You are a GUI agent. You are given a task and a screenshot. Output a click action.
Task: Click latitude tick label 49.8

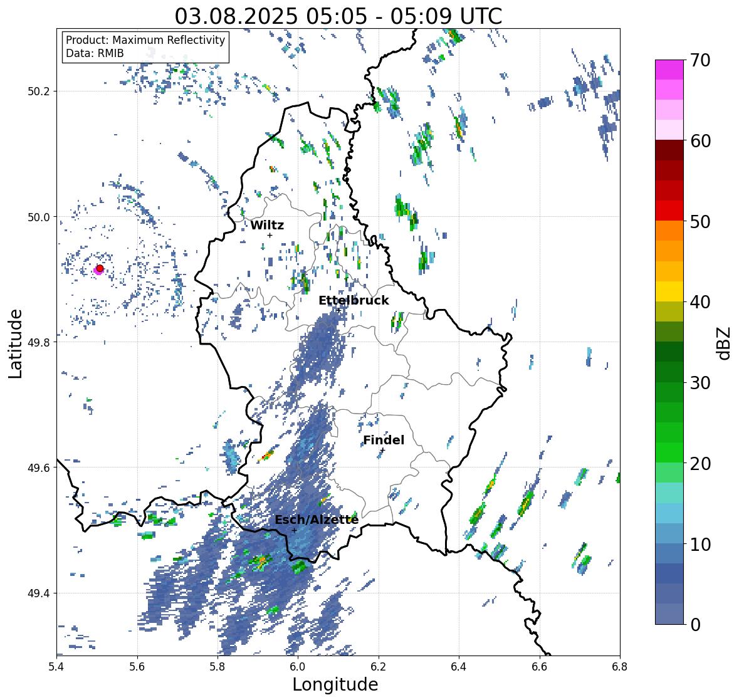coord(39,342)
